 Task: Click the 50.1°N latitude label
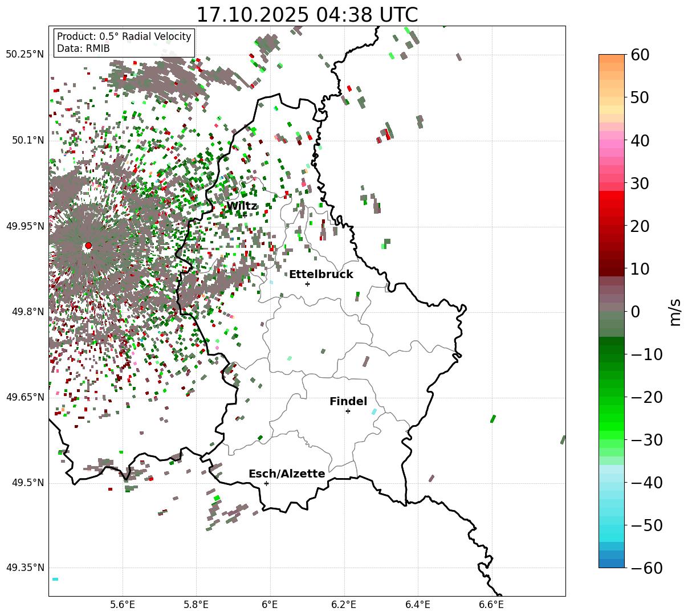pos(27,140)
